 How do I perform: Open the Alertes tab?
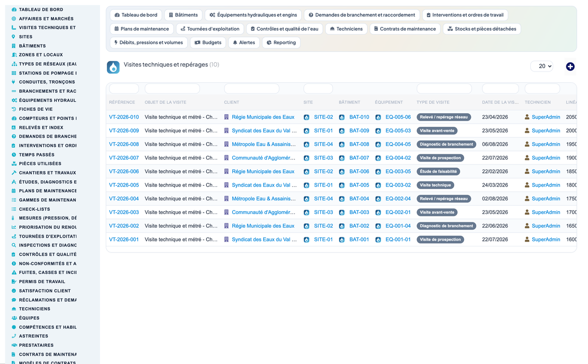point(244,43)
